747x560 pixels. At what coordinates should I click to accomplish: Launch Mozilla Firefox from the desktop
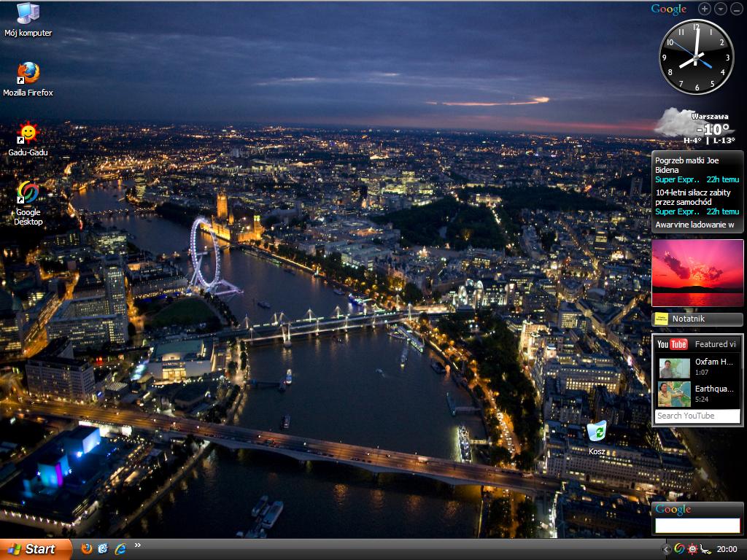(28, 74)
